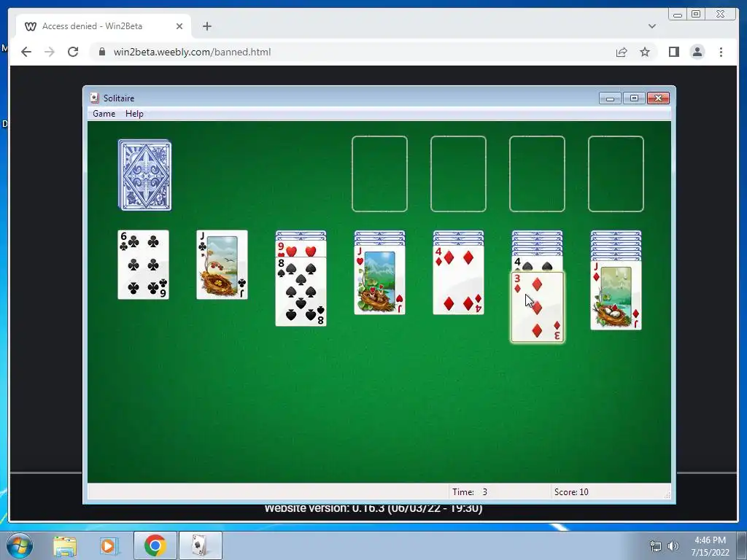Open the Help menu in Solitaire
This screenshot has width=747, height=560.
(x=134, y=114)
